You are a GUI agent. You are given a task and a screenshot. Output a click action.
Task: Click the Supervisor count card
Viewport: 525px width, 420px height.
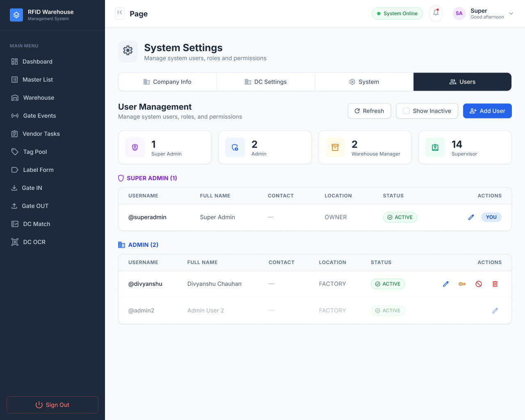point(465,147)
